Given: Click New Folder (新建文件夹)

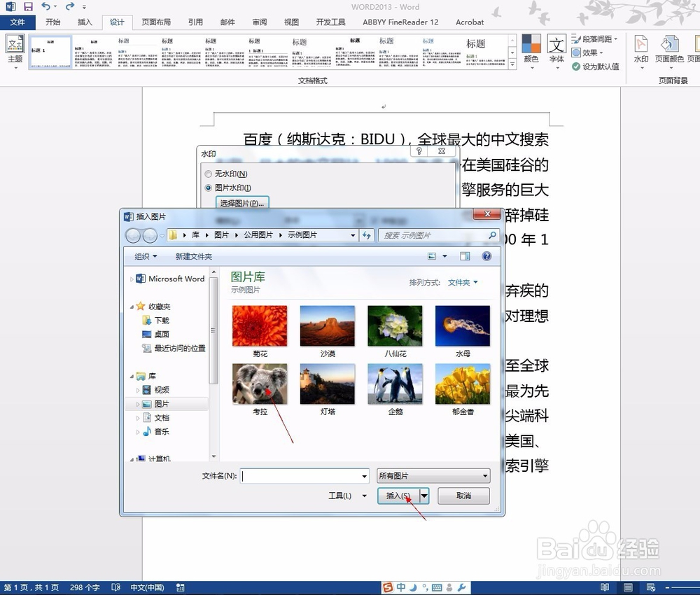Looking at the screenshot, I should 193,256.
